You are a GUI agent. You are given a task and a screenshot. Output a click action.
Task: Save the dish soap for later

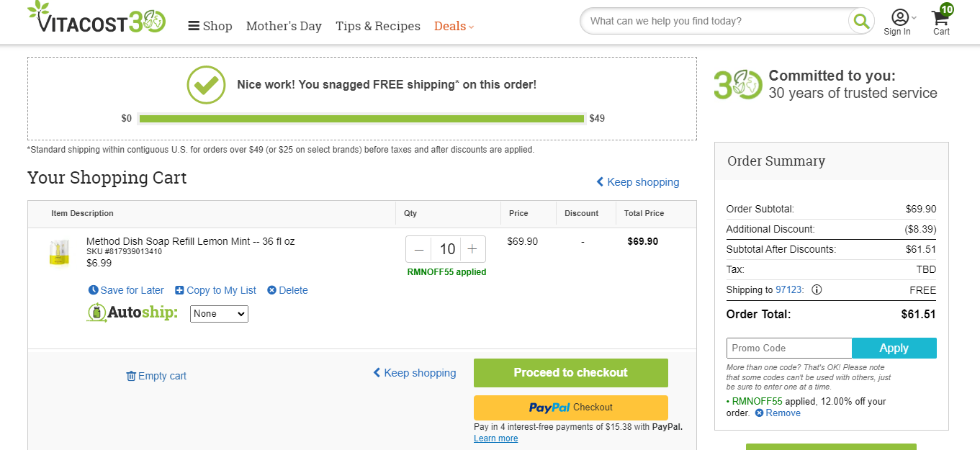point(126,290)
